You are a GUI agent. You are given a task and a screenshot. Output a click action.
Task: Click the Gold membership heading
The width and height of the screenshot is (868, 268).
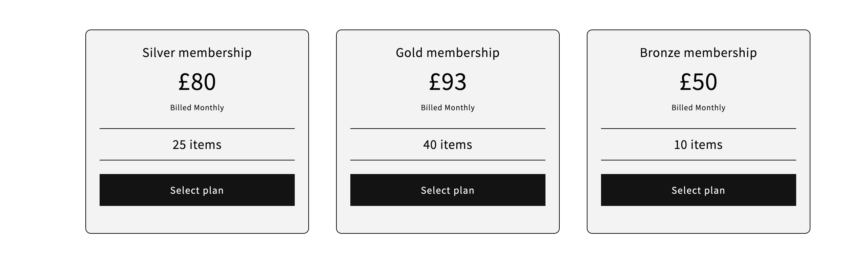click(448, 53)
